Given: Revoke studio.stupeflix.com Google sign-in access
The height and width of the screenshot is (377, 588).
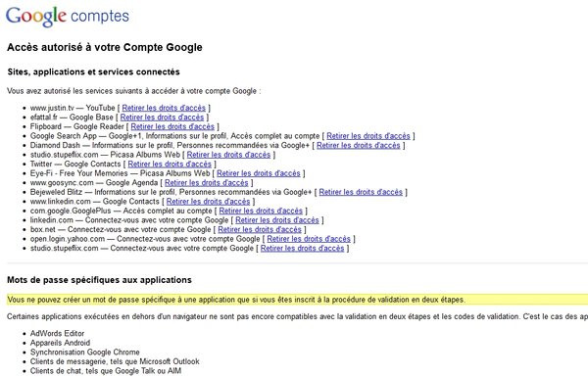Looking at the screenshot, I should [302, 249].
